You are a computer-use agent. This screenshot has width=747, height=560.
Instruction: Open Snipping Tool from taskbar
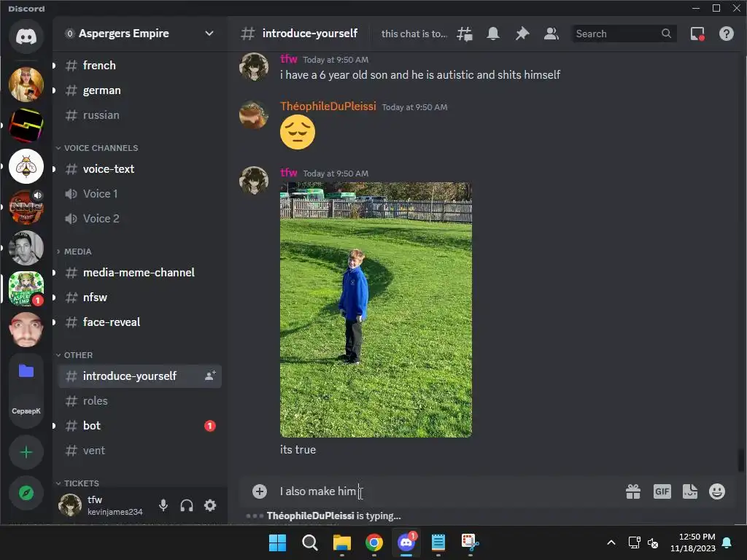[x=471, y=542]
